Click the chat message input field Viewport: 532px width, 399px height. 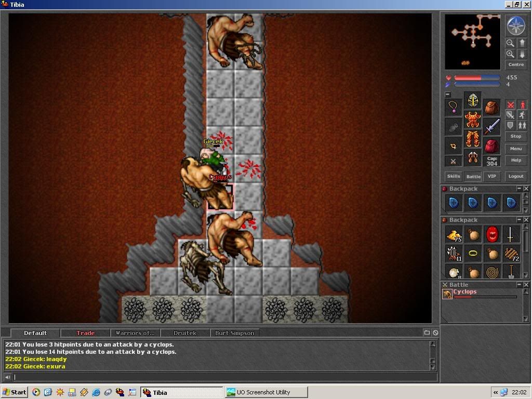pyautogui.click(x=224, y=377)
